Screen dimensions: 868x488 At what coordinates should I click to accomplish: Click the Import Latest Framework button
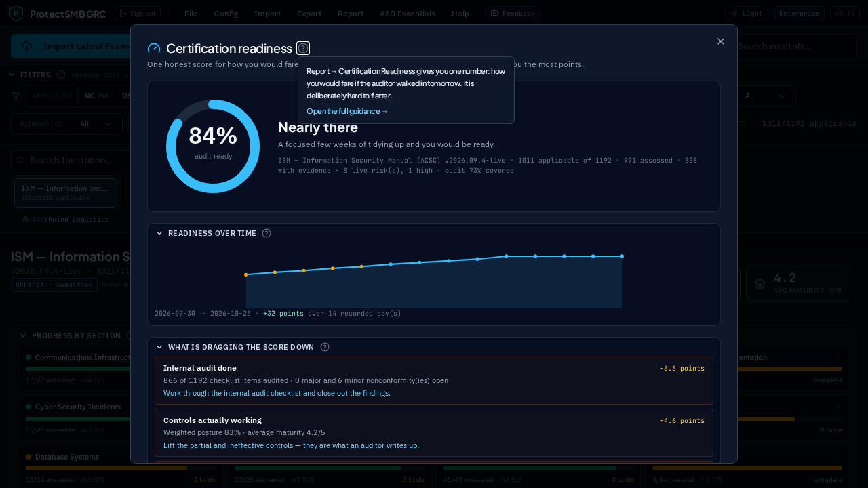coord(71,46)
